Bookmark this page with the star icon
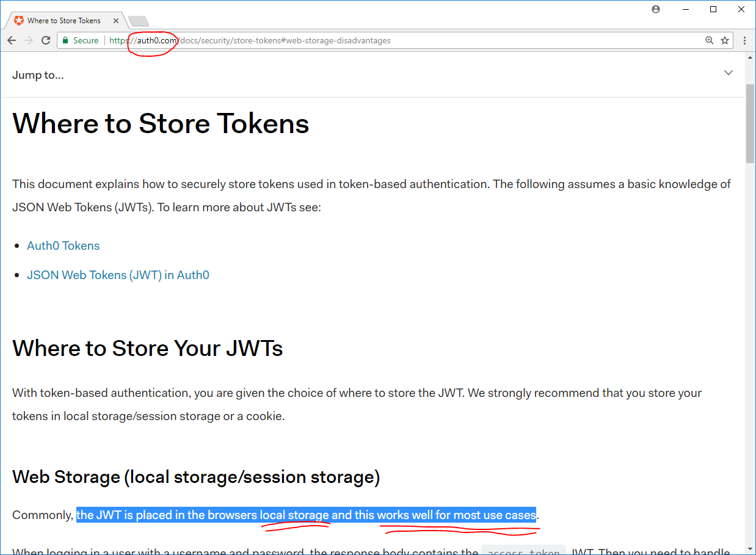The width and height of the screenshot is (756, 555). click(x=725, y=40)
